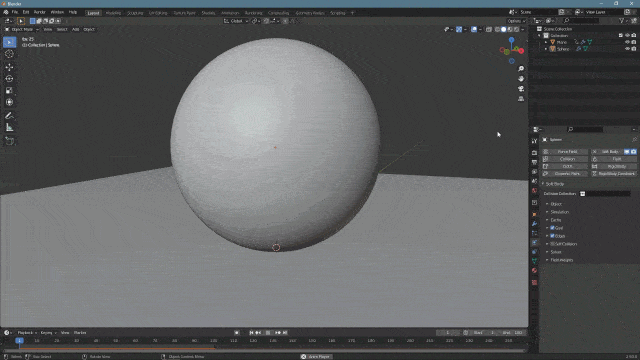
Task: Switch to the Shading workspace tab
Action: [x=208, y=13]
